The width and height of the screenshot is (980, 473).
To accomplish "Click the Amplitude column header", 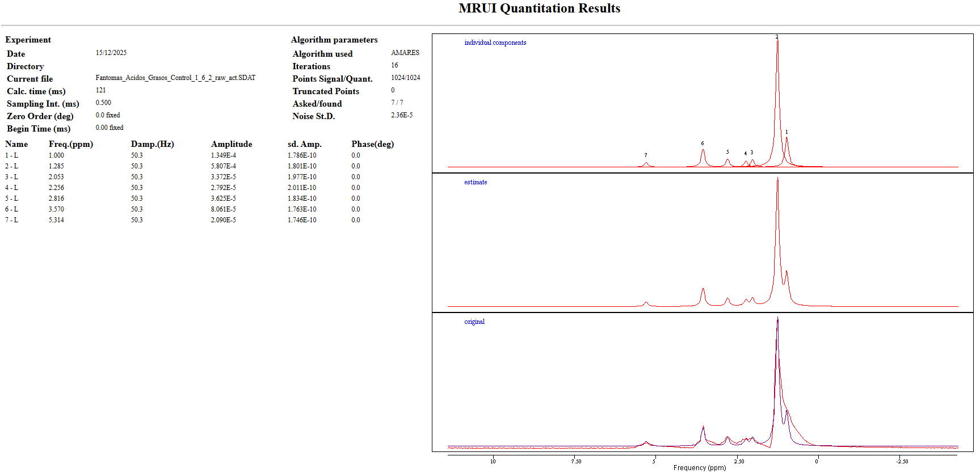I will tap(232, 144).
